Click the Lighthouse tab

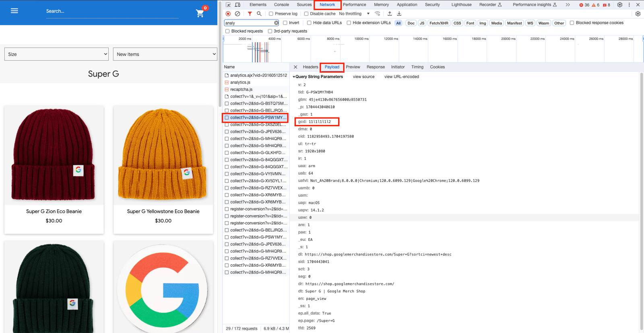click(461, 5)
